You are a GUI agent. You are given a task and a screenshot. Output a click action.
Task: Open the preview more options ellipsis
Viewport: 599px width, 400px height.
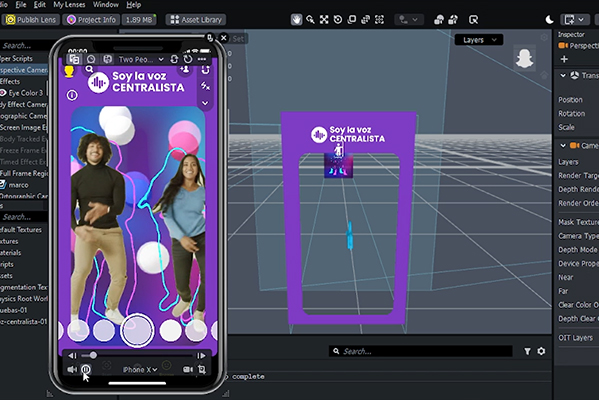point(202,59)
